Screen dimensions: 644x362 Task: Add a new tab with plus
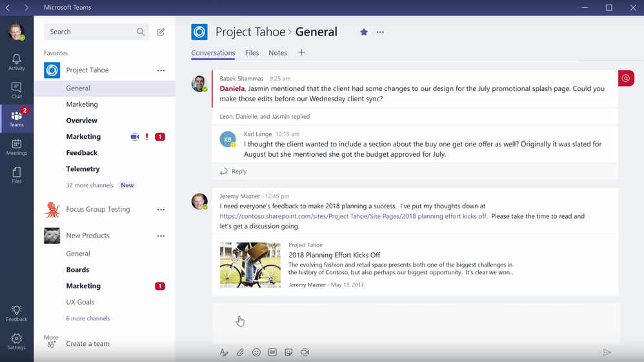(301, 53)
